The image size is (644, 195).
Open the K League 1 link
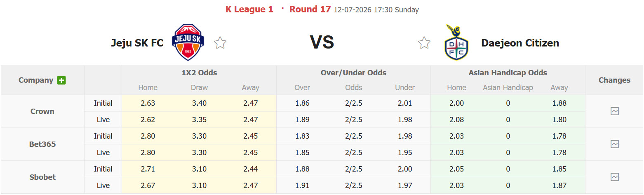click(x=249, y=9)
